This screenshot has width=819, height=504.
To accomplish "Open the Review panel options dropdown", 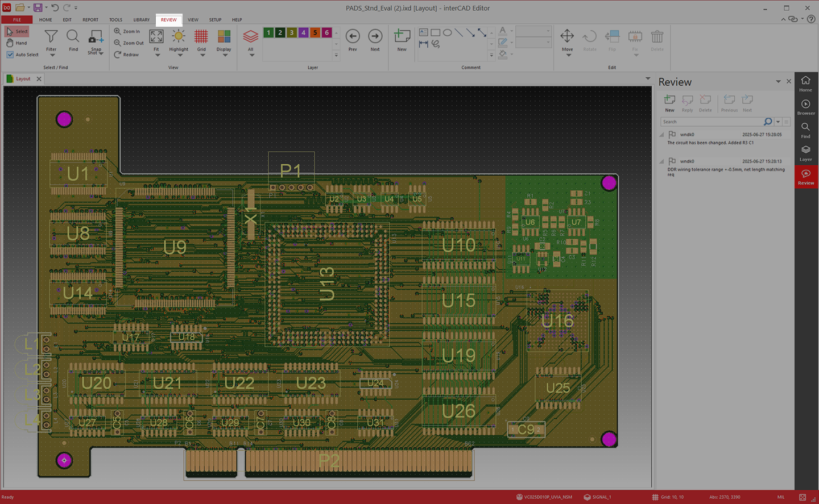I will point(778,82).
